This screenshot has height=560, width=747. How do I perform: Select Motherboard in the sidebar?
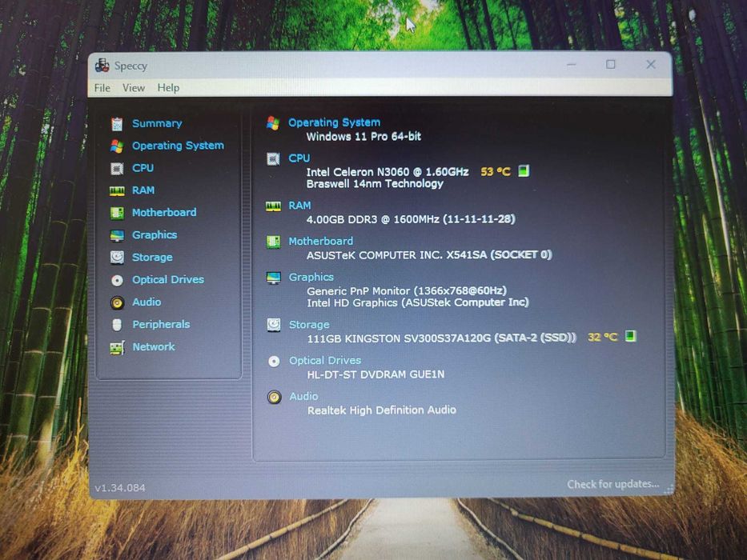[x=164, y=212]
